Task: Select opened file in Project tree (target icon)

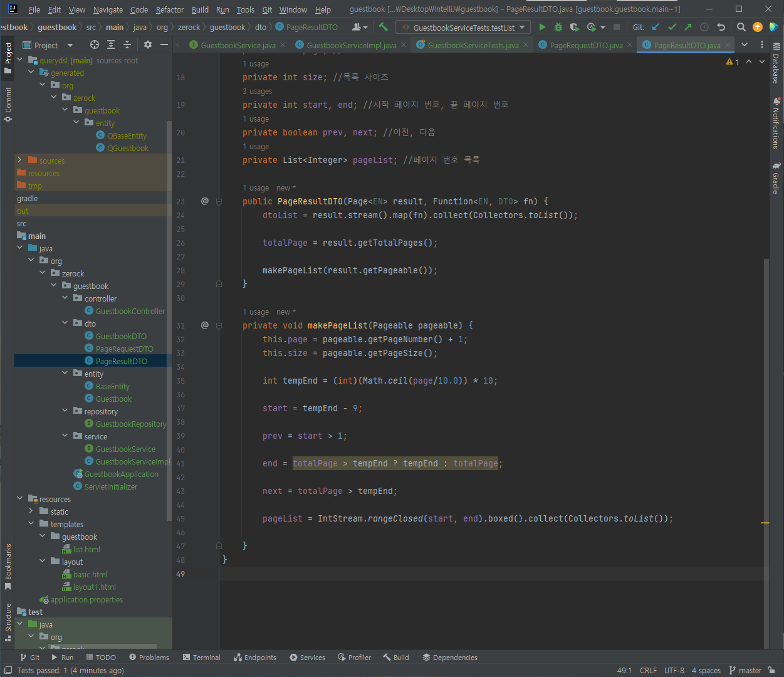Action: 95,45
